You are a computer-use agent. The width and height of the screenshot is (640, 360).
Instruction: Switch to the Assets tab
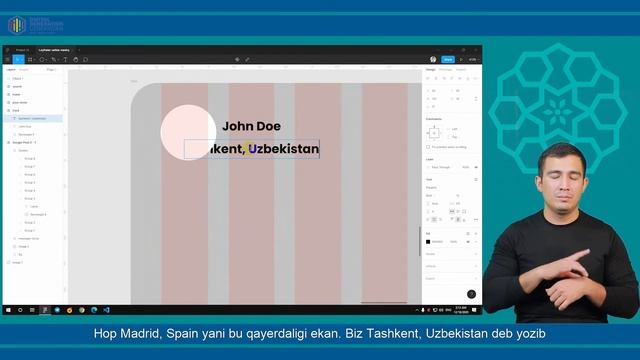pyautogui.click(x=24, y=70)
